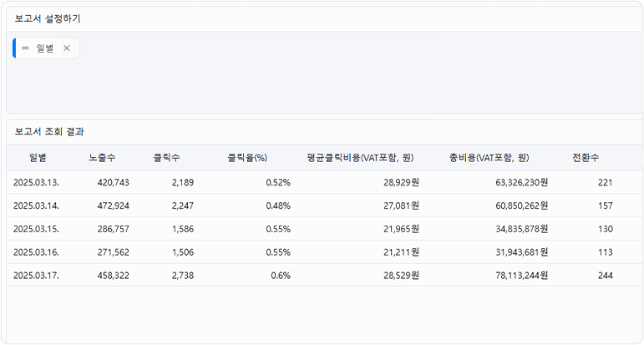644x345 pixels.
Task: Select the 2025.03.15. date cell
Action: tap(36, 229)
